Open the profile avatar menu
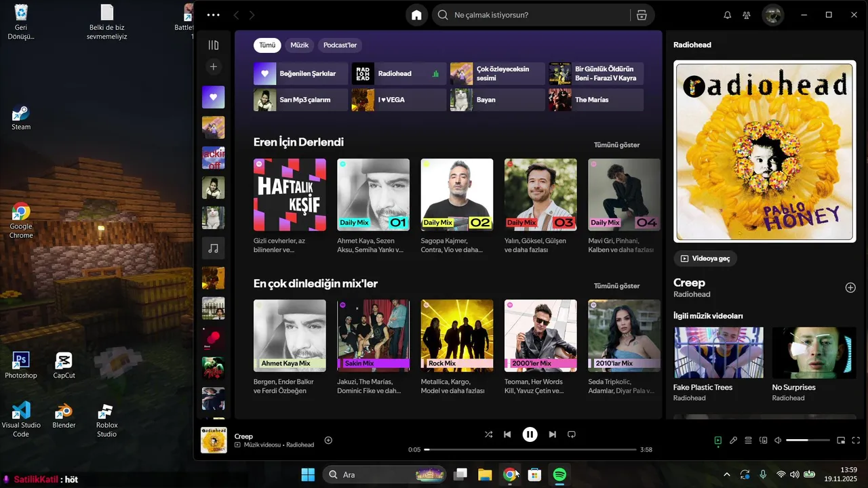 773,15
